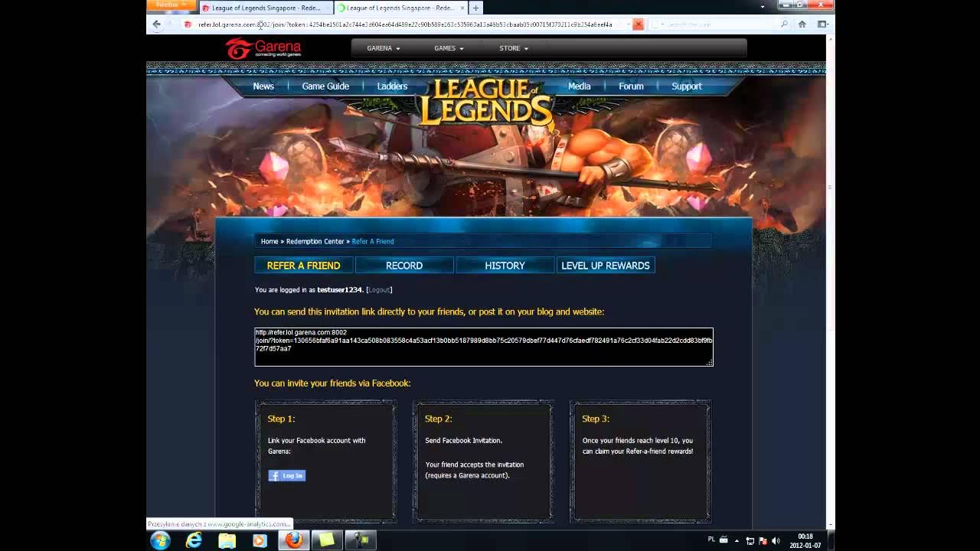This screenshot has height=551, width=980.
Task: Go to News in navigation
Action: pyautogui.click(x=263, y=86)
